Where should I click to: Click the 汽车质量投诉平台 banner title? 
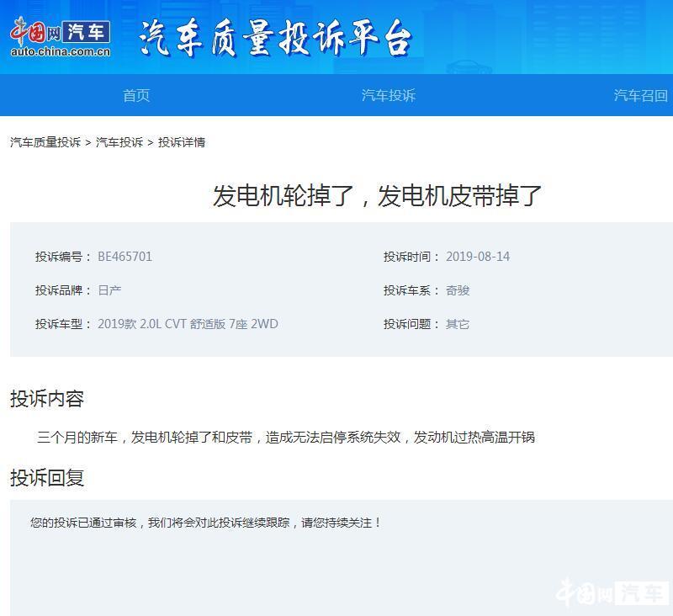point(275,38)
